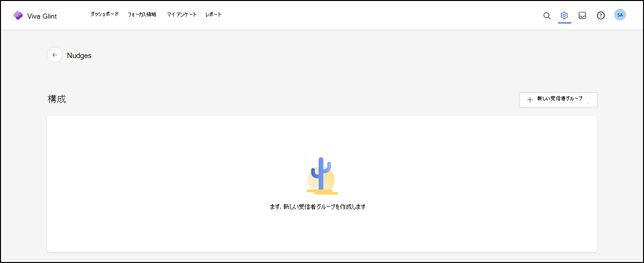Image resolution: width=644 pixels, height=263 pixels.
Task: Open the search magnifier icon
Action: pyautogui.click(x=547, y=16)
